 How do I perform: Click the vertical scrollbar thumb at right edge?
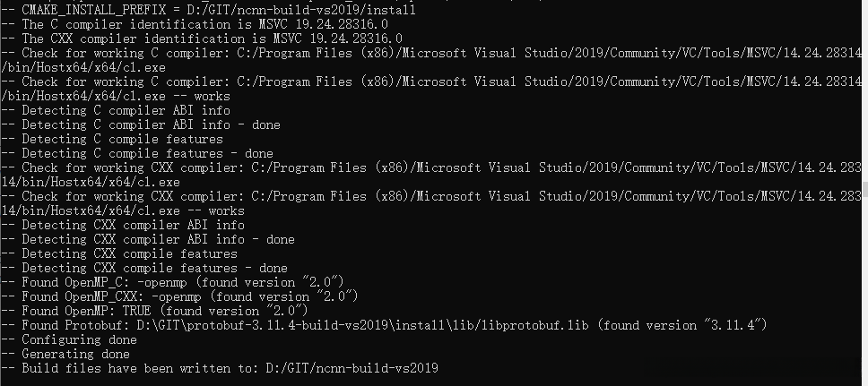click(x=864, y=190)
